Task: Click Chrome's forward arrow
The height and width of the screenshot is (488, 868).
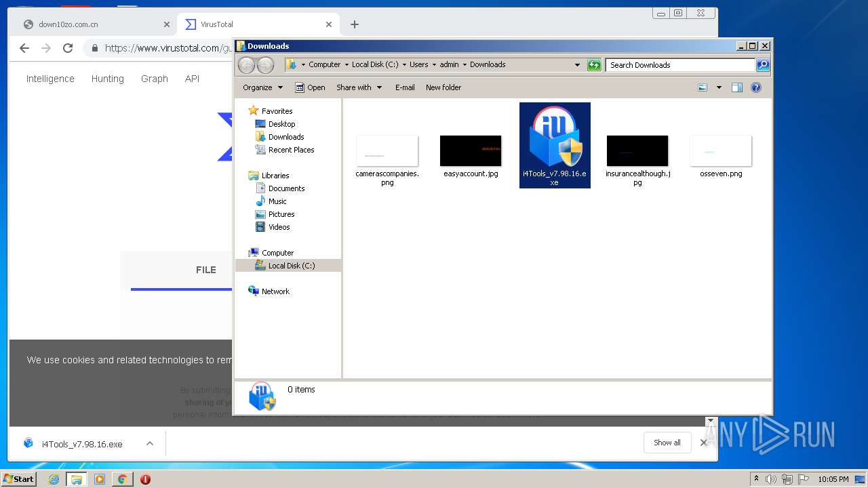Action: 46,48
